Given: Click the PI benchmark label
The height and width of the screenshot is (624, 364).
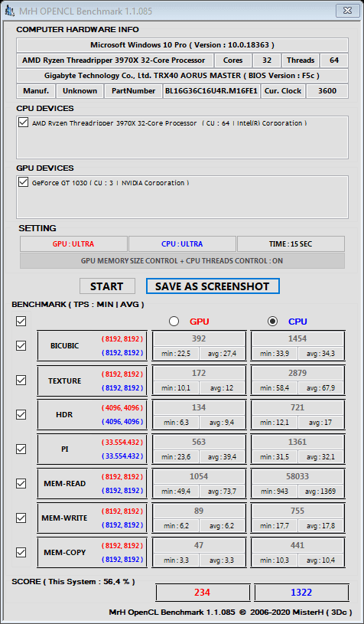Looking at the screenshot, I should click(64, 449).
